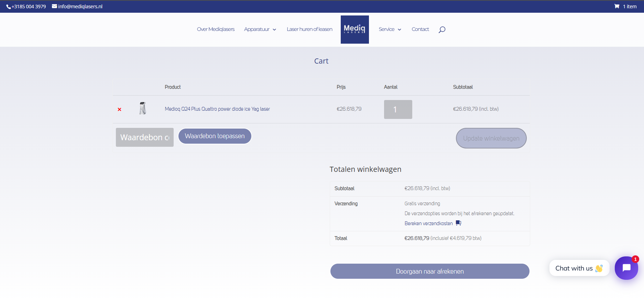Open the chat bubble widget

click(x=626, y=268)
